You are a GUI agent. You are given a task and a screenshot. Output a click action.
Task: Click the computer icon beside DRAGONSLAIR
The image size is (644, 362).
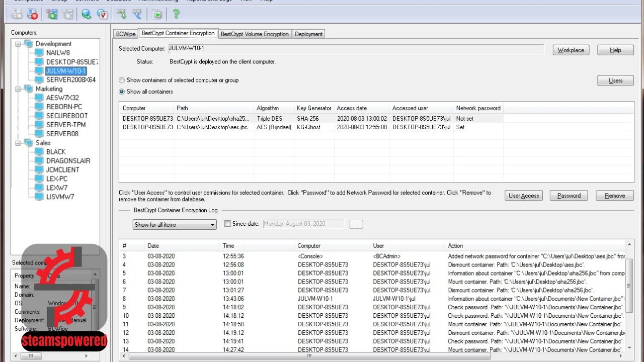(x=39, y=161)
